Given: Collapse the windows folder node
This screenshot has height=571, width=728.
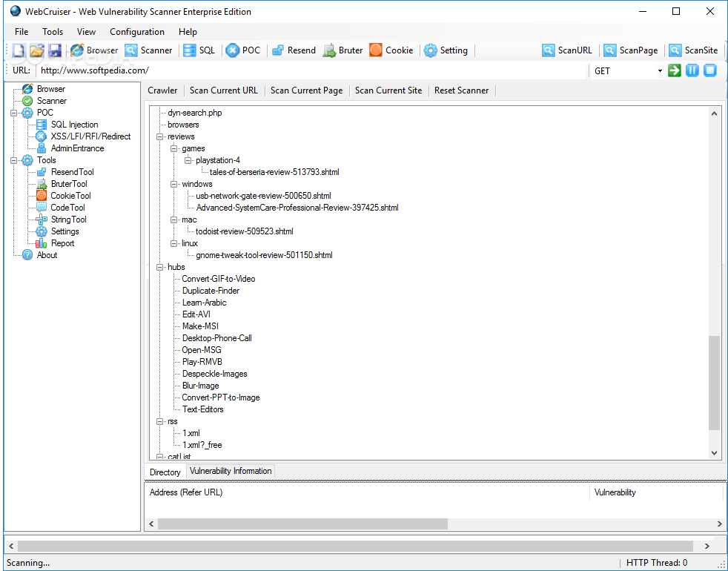Looking at the screenshot, I should click(173, 184).
